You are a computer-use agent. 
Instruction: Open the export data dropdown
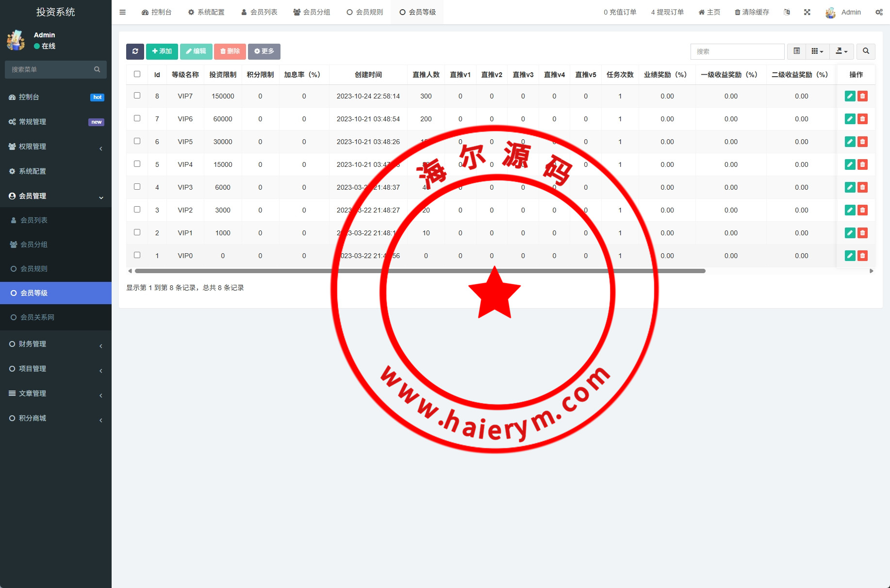pos(841,51)
